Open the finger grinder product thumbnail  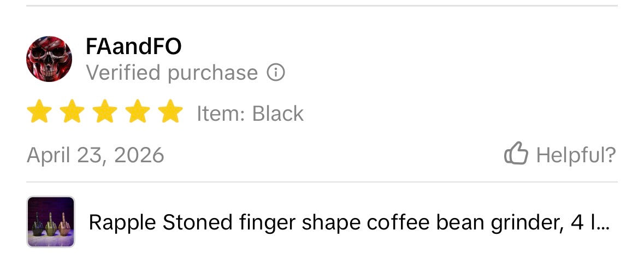point(51,222)
